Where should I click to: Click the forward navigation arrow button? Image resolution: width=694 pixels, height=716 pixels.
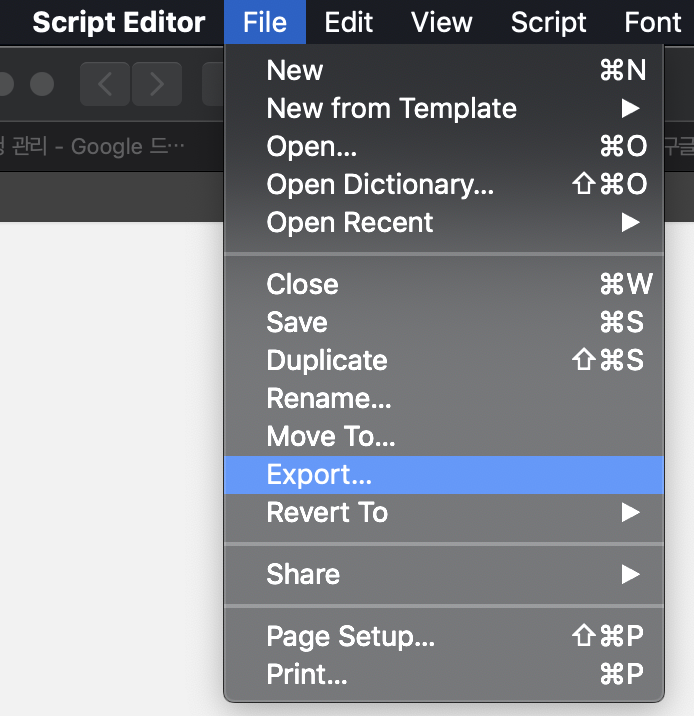[157, 84]
